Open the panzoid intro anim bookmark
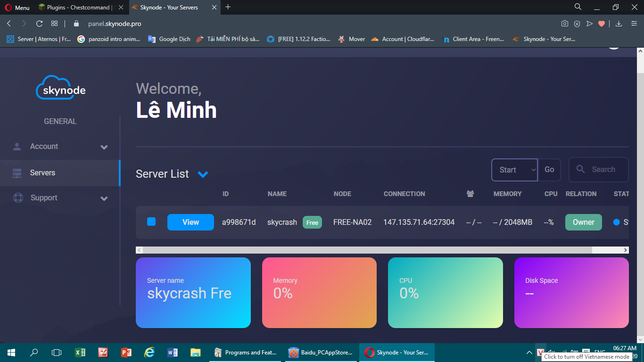 109,39
